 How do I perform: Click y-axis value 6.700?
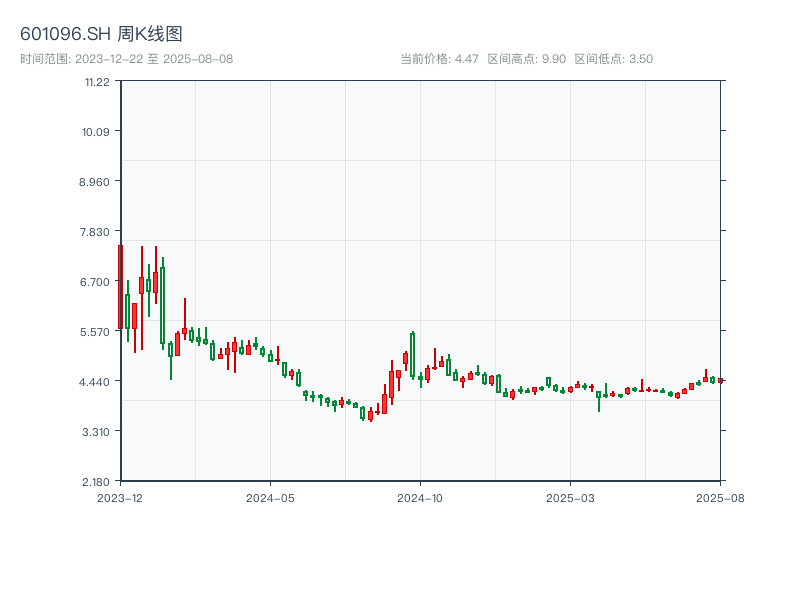pyautogui.click(x=94, y=282)
